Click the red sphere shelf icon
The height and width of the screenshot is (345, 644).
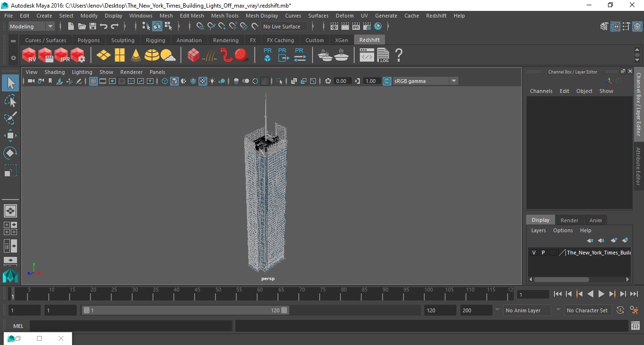(x=241, y=55)
